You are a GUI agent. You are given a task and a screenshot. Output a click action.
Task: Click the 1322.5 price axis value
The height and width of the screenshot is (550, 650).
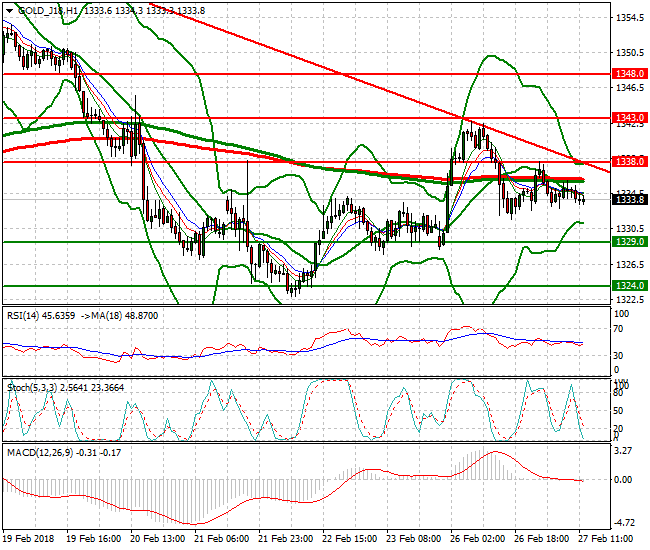(x=630, y=299)
